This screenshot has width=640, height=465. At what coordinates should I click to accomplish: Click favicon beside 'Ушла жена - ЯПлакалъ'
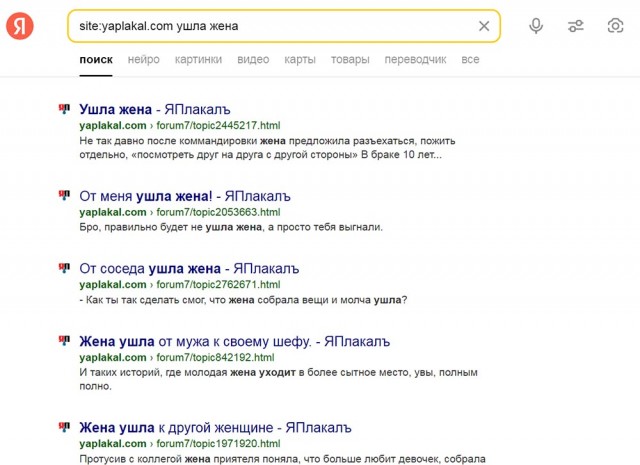pos(64,109)
